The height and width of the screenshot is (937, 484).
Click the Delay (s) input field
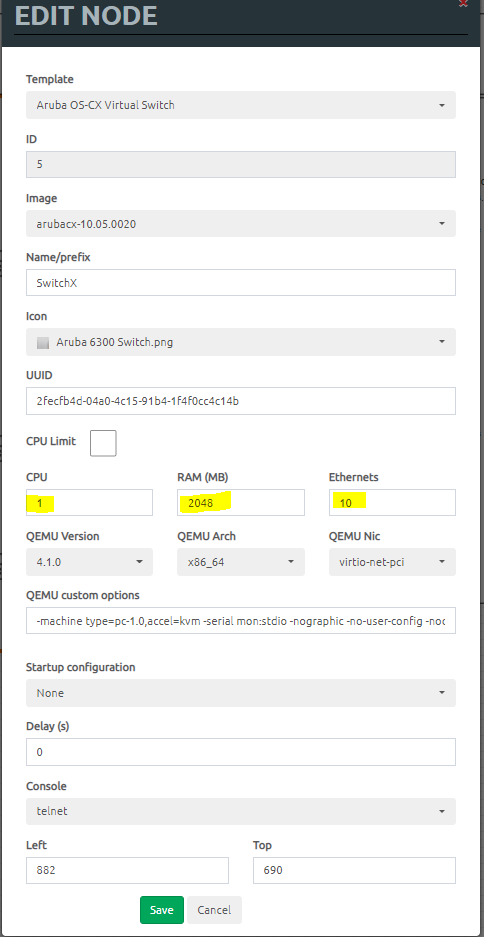241,752
